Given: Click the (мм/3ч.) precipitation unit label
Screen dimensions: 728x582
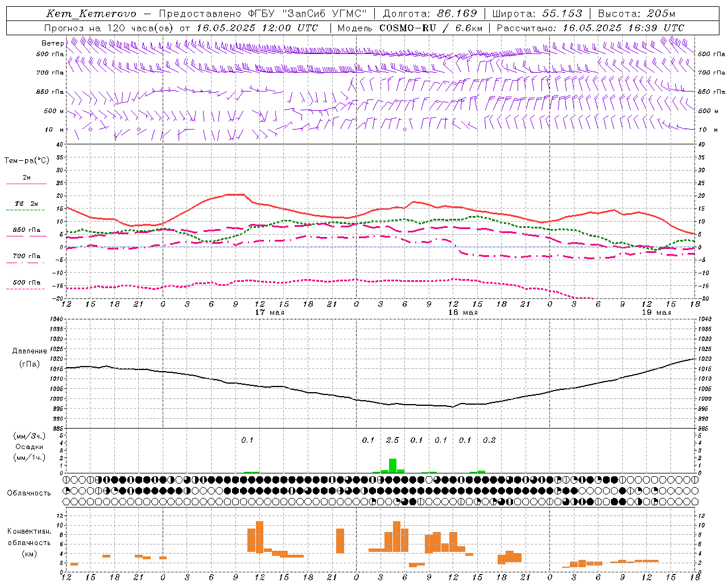Looking at the screenshot, I should click(x=29, y=436).
